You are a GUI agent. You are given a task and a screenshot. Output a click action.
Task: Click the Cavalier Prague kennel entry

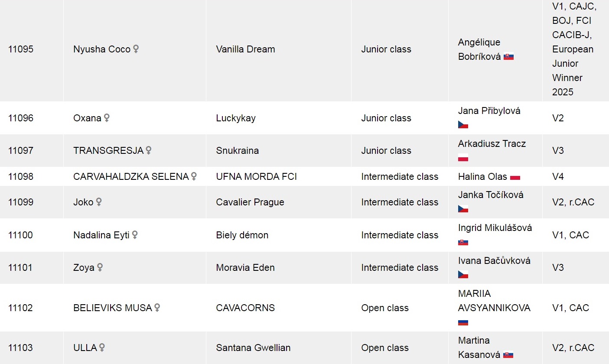pyautogui.click(x=250, y=202)
